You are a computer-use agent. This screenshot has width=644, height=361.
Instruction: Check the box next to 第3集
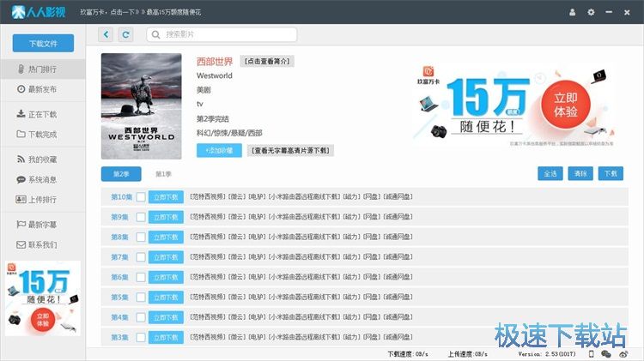141,338
